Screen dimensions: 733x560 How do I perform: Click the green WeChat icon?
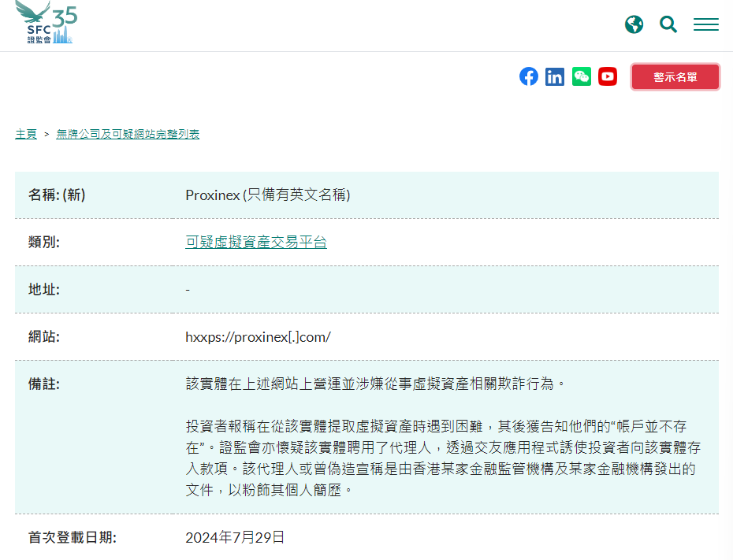tap(582, 76)
